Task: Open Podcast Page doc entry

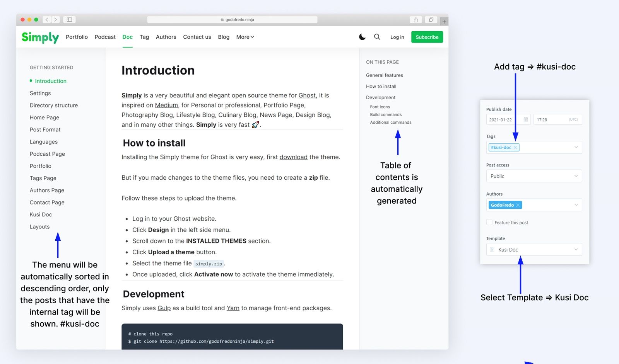Action: [47, 154]
